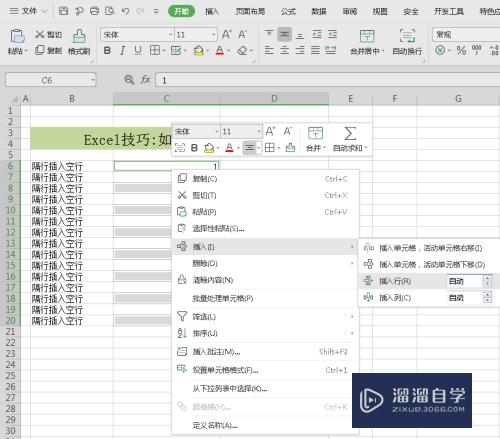
Task: Choose 剪切(T) in context menu
Action: click(x=265, y=195)
